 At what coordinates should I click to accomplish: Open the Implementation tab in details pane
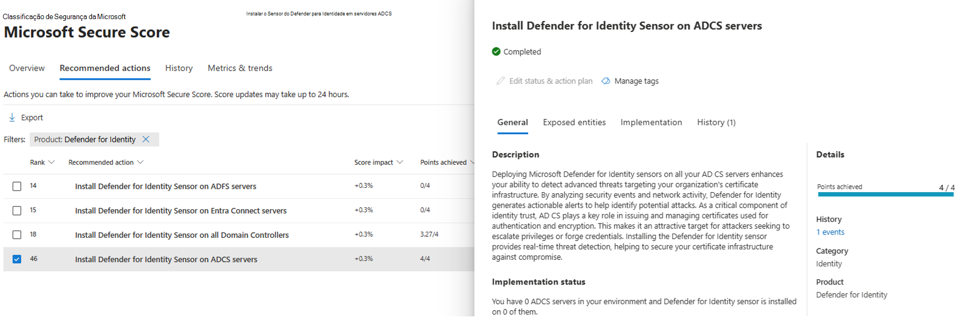(x=651, y=122)
